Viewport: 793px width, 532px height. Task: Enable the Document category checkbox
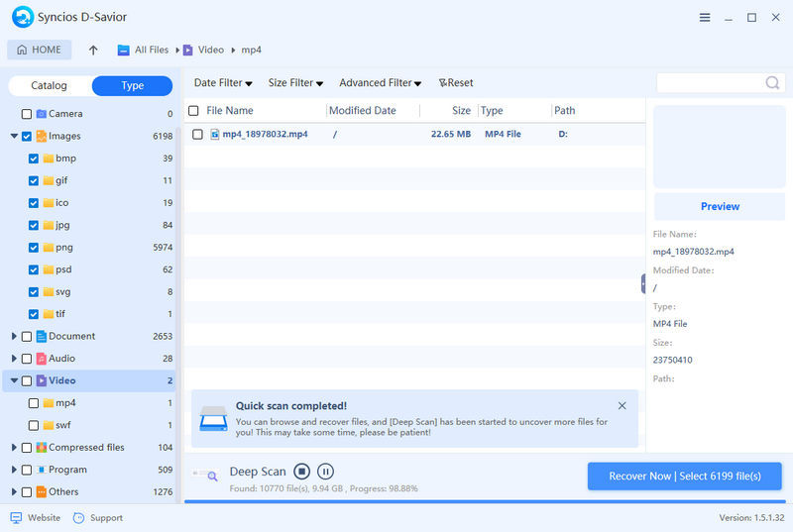[27, 337]
